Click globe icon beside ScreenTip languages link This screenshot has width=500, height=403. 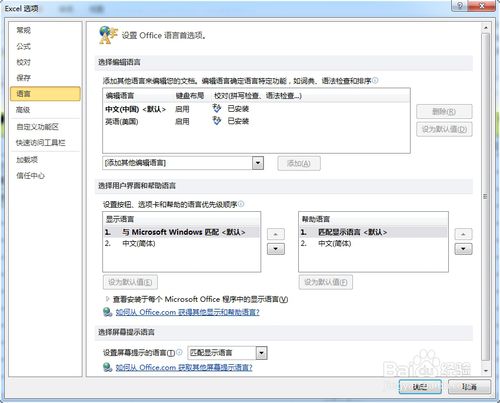pyautogui.click(x=107, y=367)
